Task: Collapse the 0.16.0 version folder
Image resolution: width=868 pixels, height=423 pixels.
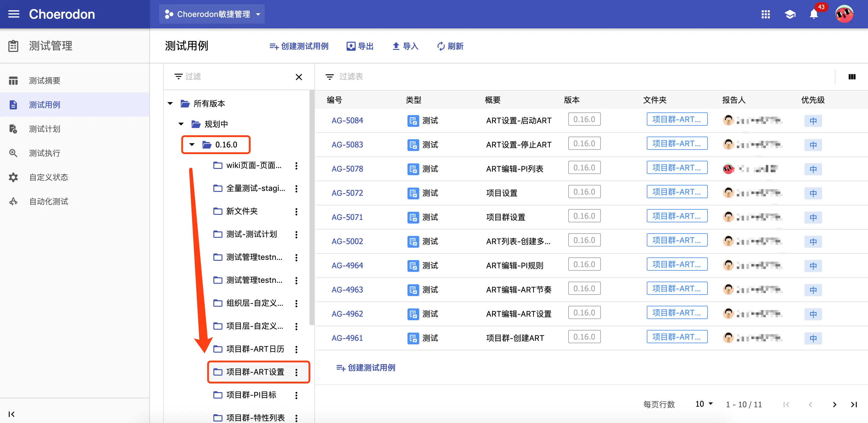Action: point(192,145)
